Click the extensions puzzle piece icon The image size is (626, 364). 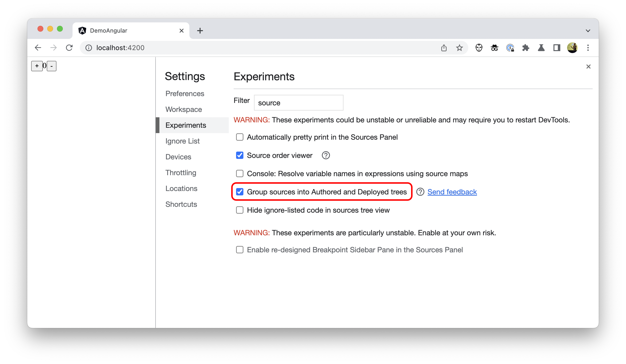point(526,48)
